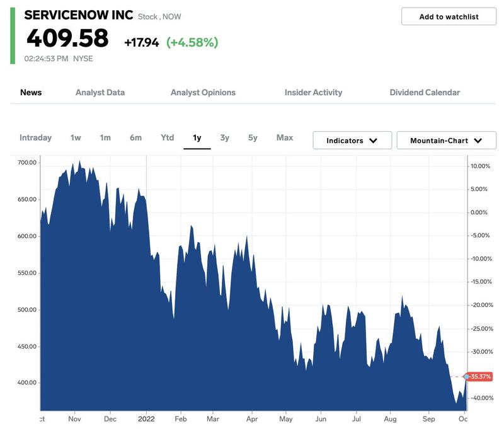Click the 550.00 y-axis label
Image resolution: width=504 pixels, height=443 pixels.
[27, 273]
